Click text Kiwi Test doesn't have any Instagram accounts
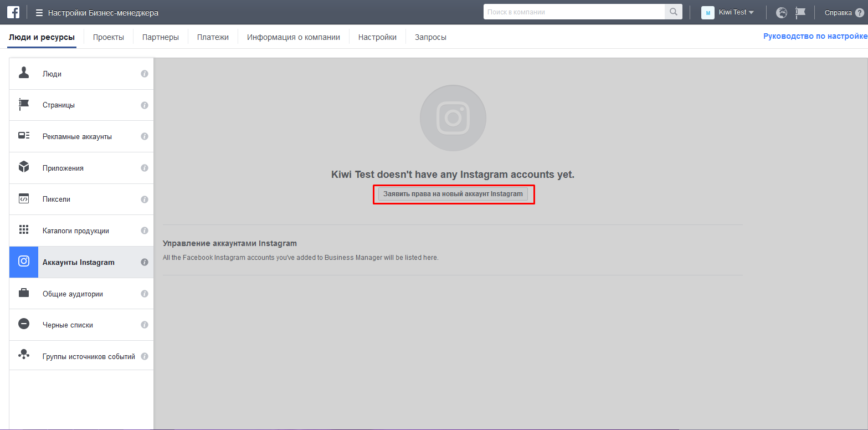868x430 pixels. click(453, 175)
